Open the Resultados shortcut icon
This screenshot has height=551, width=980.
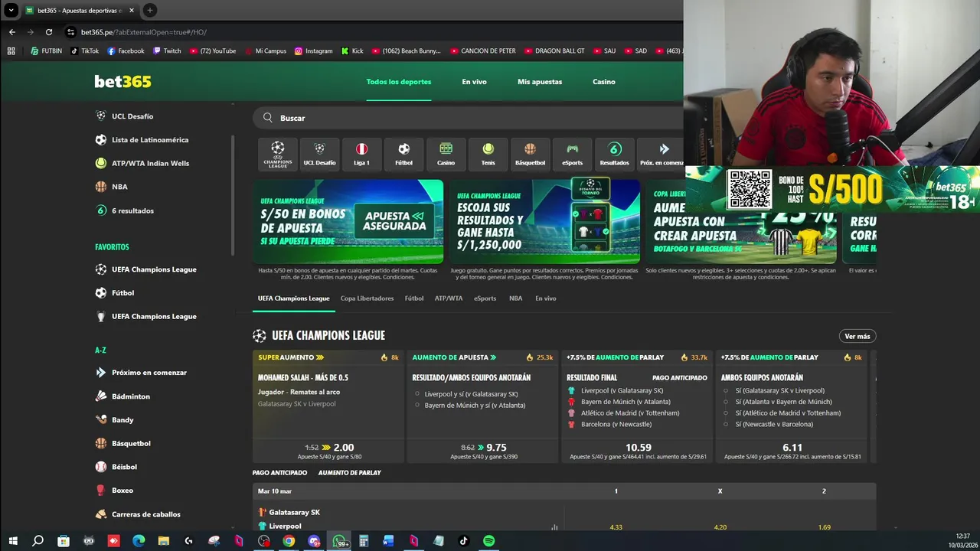614,155
